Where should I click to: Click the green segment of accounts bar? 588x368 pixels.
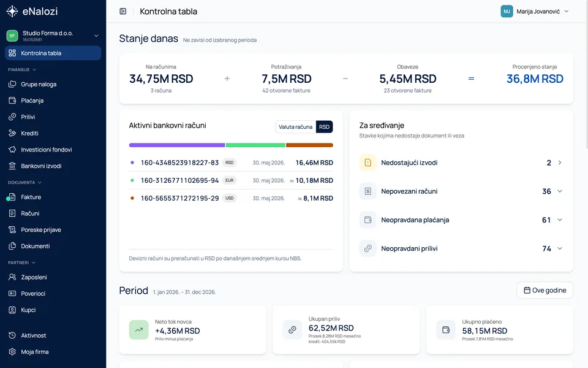(x=255, y=145)
